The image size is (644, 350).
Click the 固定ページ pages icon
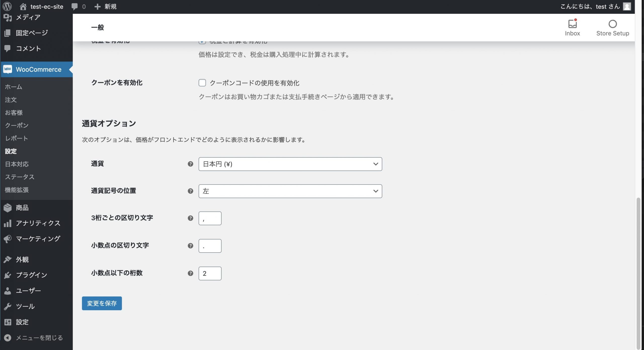(8, 33)
